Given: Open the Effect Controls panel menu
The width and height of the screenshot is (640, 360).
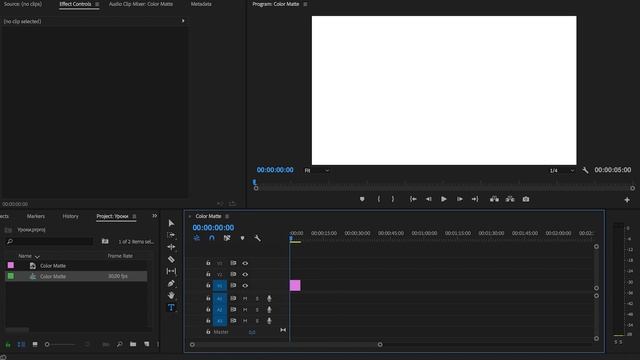Looking at the screenshot, I should (x=97, y=4).
